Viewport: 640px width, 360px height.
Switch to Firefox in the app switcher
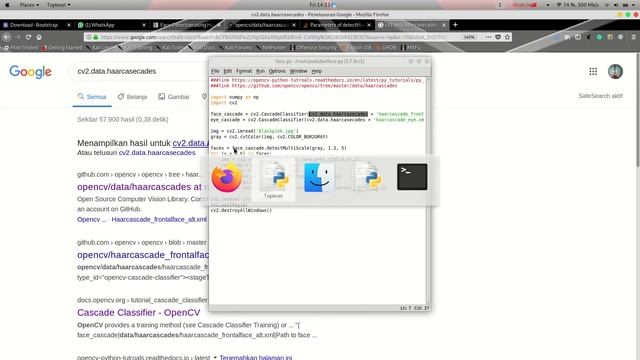(x=227, y=178)
